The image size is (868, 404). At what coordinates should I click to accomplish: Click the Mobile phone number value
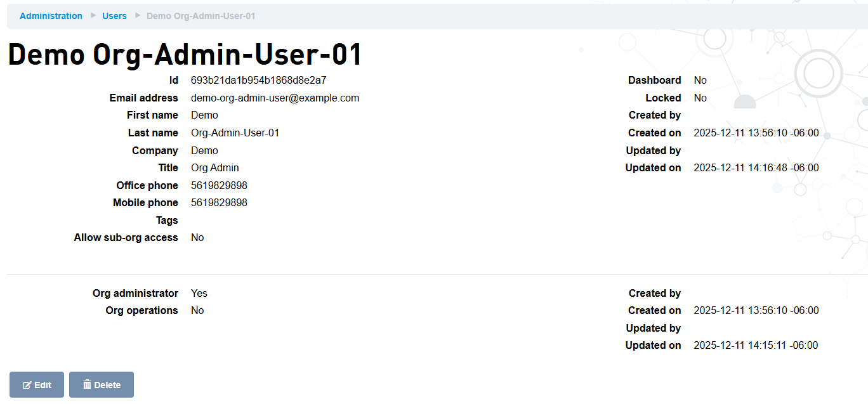[219, 203]
